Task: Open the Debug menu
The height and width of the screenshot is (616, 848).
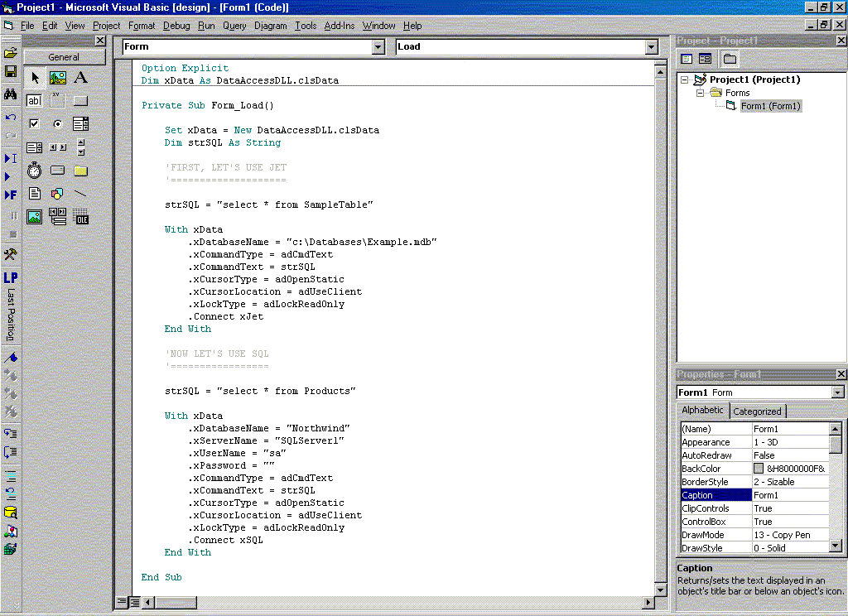Action: coord(176,26)
